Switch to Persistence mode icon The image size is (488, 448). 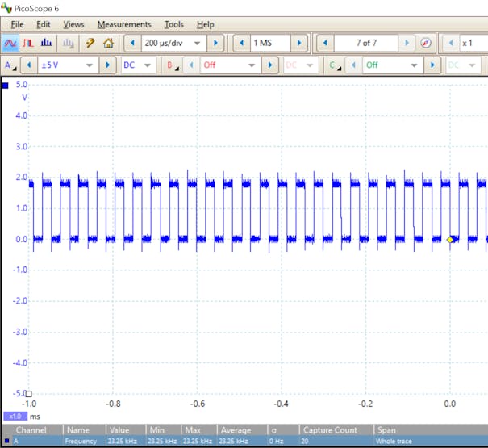pyautogui.click(x=28, y=43)
